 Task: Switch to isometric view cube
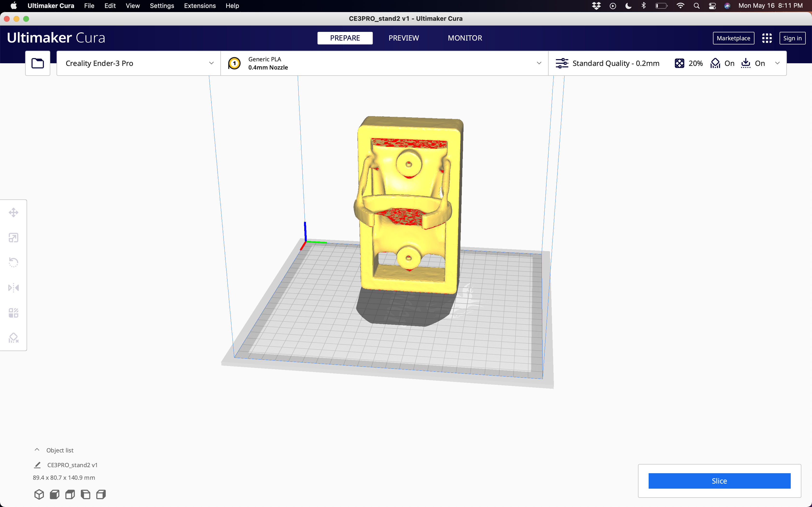39,494
